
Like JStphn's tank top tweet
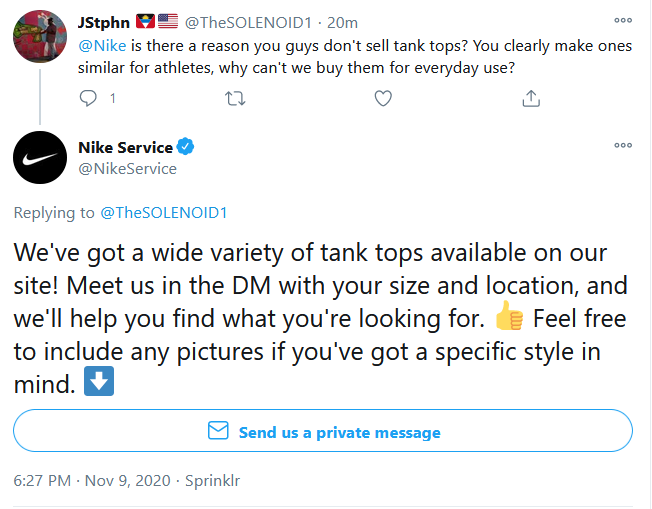(x=382, y=98)
